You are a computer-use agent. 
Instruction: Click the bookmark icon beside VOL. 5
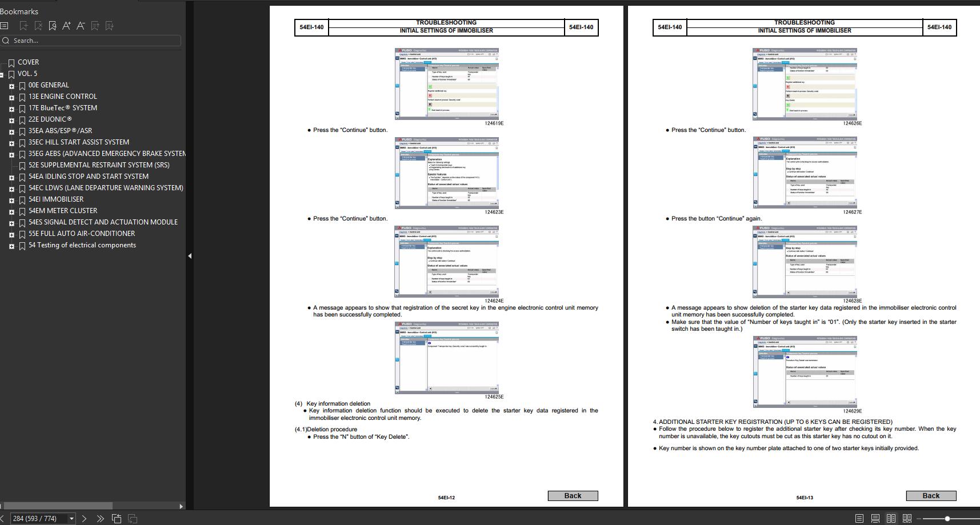(11, 74)
